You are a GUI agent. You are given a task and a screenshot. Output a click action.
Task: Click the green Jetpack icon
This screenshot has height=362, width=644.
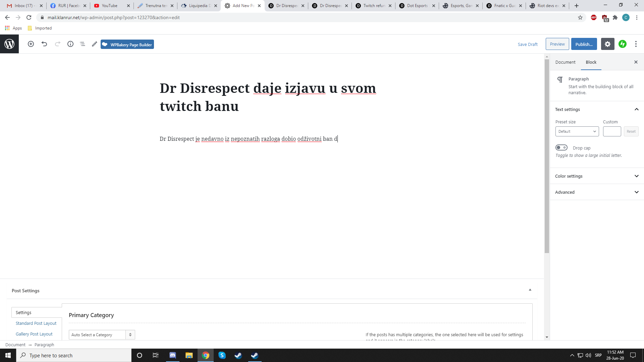(x=623, y=44)
